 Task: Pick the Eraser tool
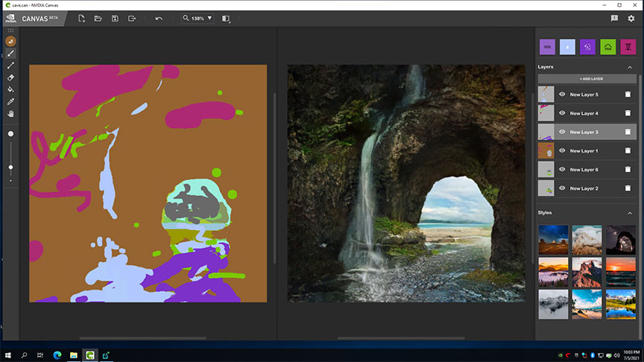10,77
